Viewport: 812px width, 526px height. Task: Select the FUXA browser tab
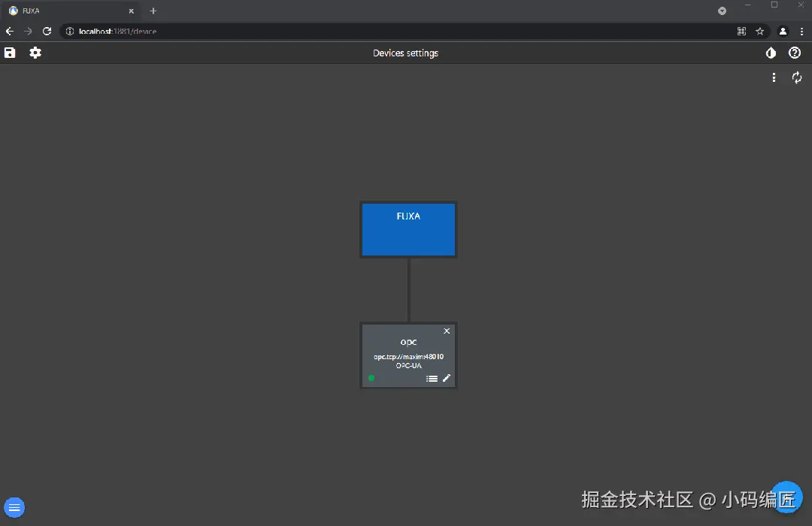coord(71,11)
